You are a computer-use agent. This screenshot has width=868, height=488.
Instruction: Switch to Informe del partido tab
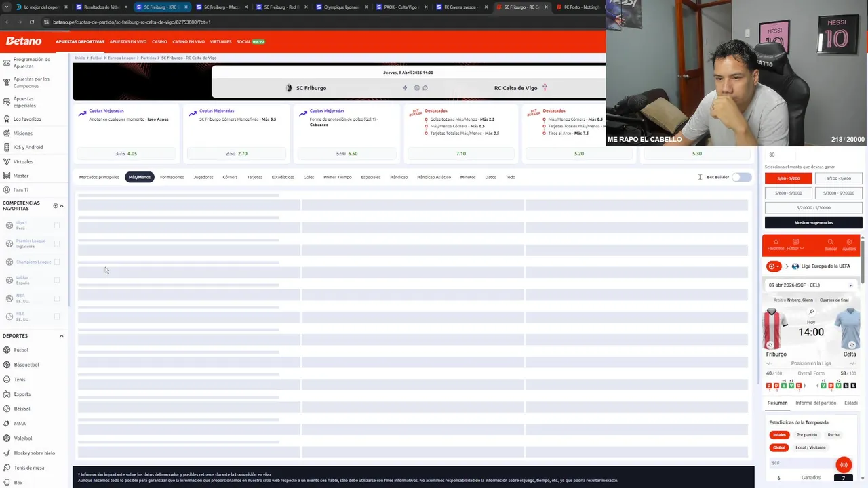click(816, 403)
